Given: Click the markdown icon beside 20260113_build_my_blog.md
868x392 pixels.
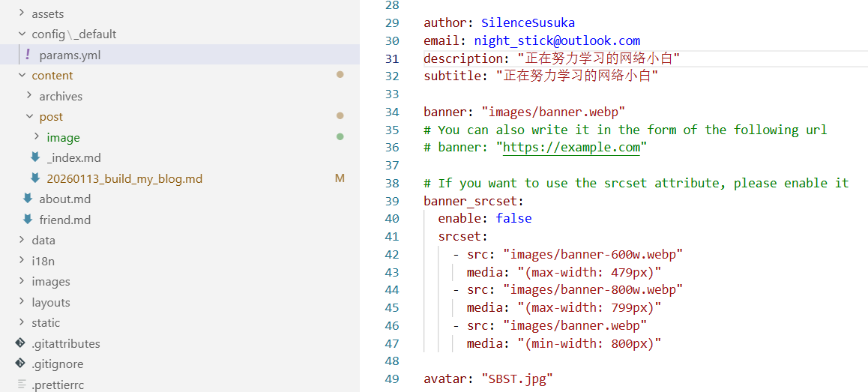Looking at the screenshot, I should 35,178.
